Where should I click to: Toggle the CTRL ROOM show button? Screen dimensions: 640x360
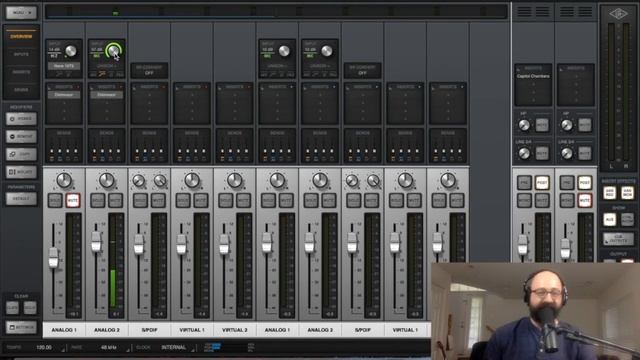(x=627, y=219)
